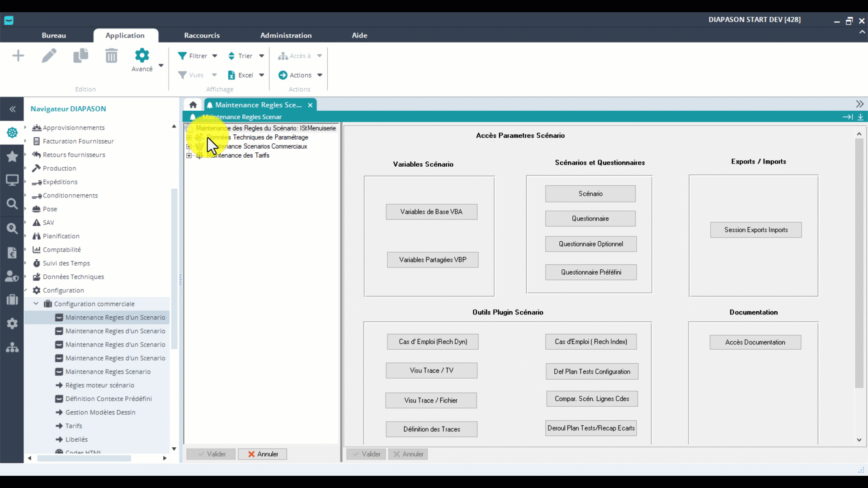Viewport: 868px width, 488px height.
Task: Open the Avancé gear settings
Action: tap(142, 56)
